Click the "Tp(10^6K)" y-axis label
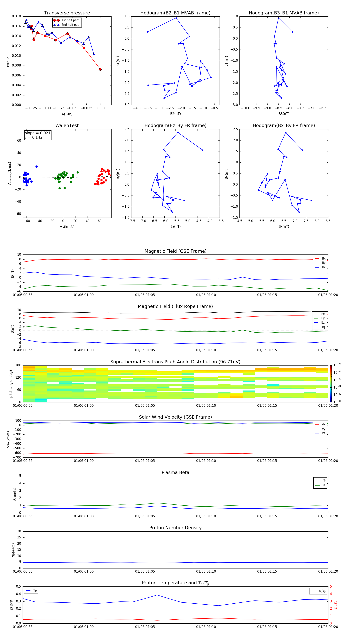This screenshot has width=351, height=644. tap(11, 605)
